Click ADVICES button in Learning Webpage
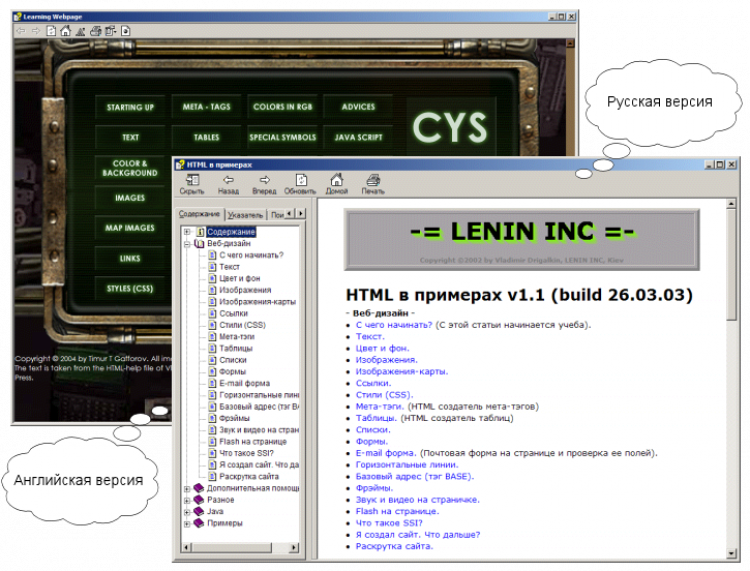 (358, 107)
